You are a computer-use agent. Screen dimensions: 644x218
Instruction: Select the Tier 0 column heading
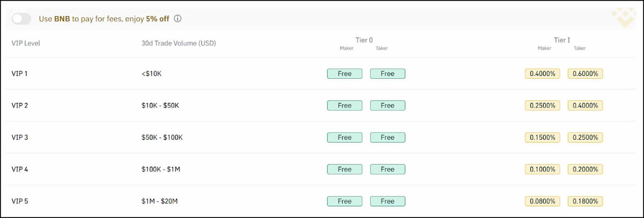pyautogui.click(x=364, y=40)
